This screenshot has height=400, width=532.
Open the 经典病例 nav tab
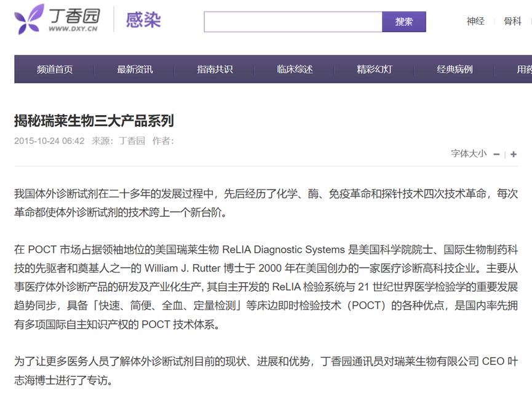(x=455, y=70)
